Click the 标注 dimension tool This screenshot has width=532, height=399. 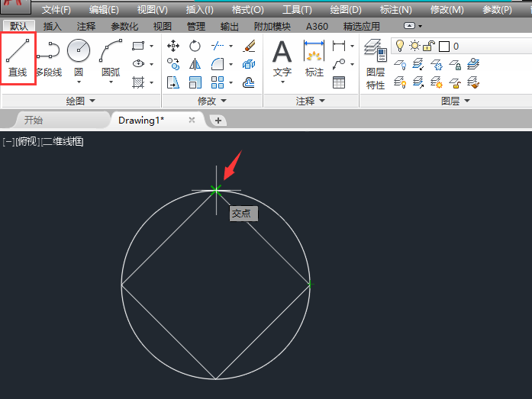(x=314, y=58)
